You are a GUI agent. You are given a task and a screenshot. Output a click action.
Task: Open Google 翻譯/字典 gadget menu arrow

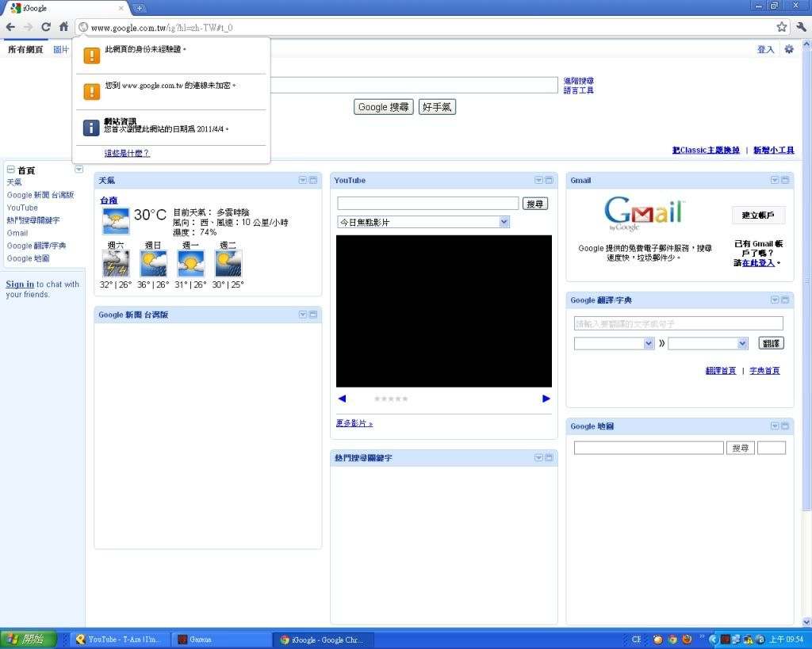775,300
